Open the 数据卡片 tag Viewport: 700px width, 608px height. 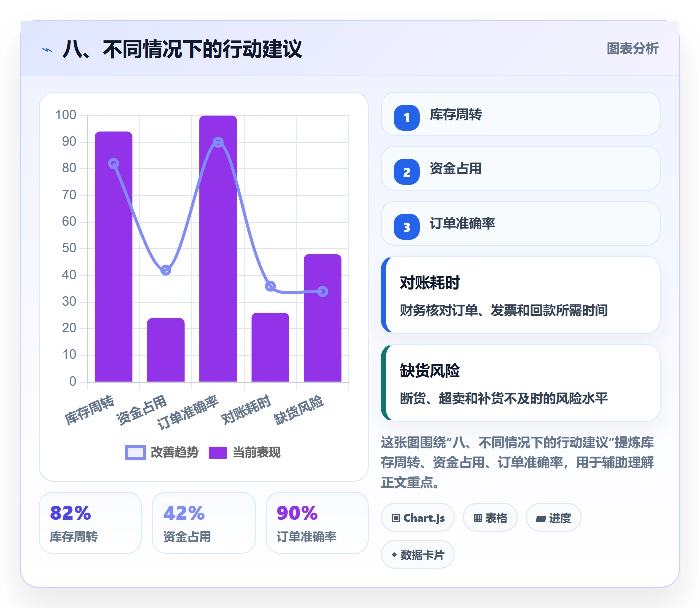418,555
